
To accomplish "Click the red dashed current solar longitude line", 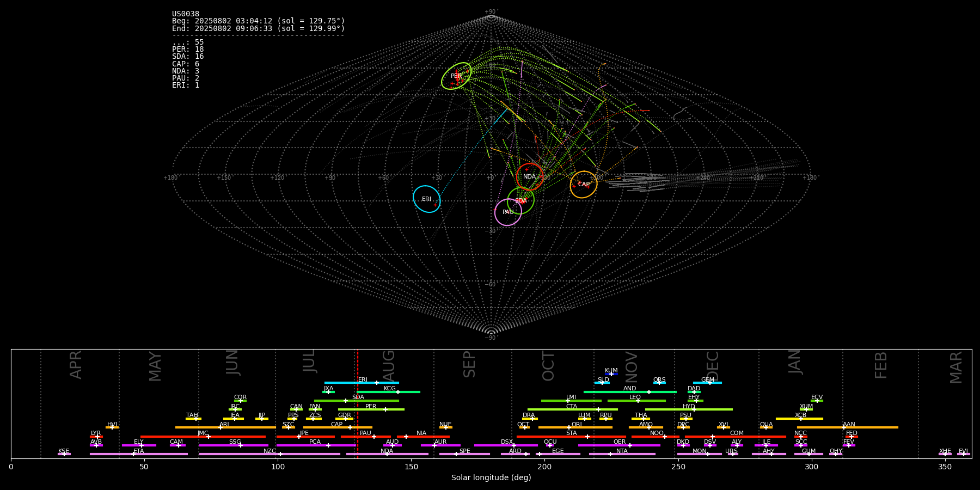I will tap(357, 403).
